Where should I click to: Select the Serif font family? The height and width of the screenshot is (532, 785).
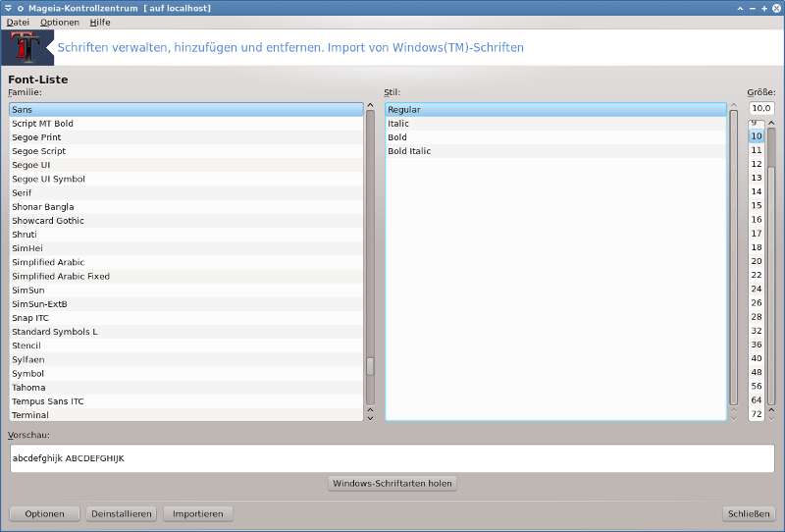pyautogui.click(x=186, y=192)
